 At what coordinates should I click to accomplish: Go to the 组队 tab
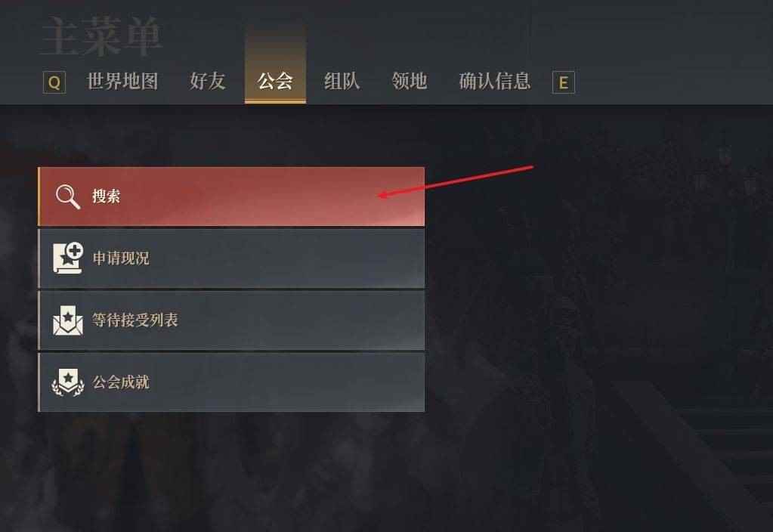pos(342,82)
